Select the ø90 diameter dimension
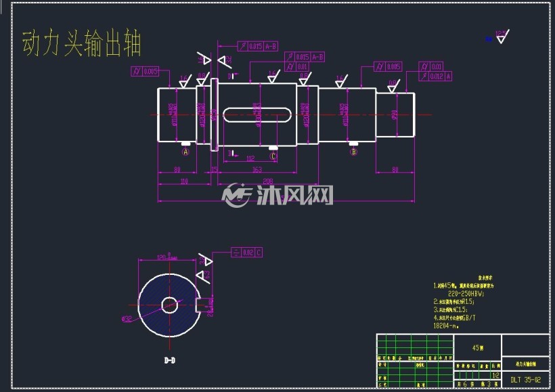The height and width of the screenshot is (392, 555). coord(395,114)
